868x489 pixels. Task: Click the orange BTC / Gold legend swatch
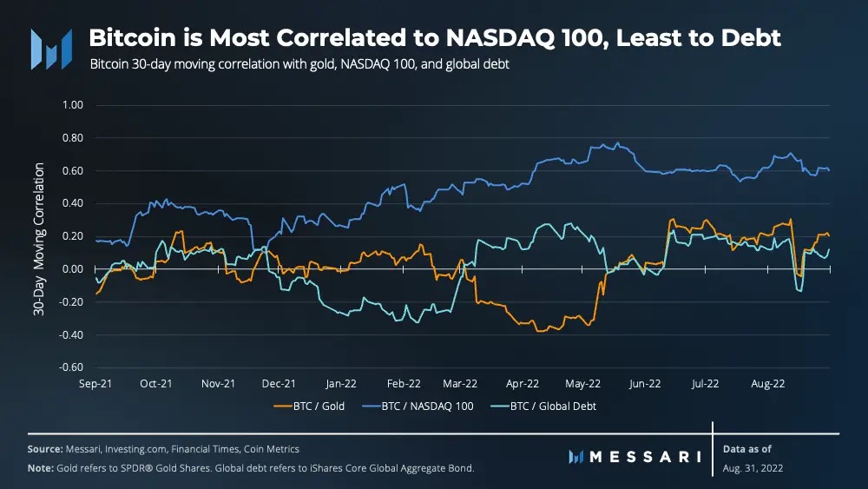[282, 406]
